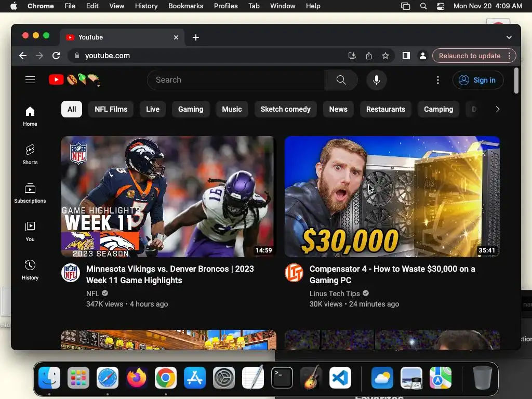Open Chrome three-dot menu beside Relaunch
The height and width of the screenshot is (399, 532).
coord(509,56)
